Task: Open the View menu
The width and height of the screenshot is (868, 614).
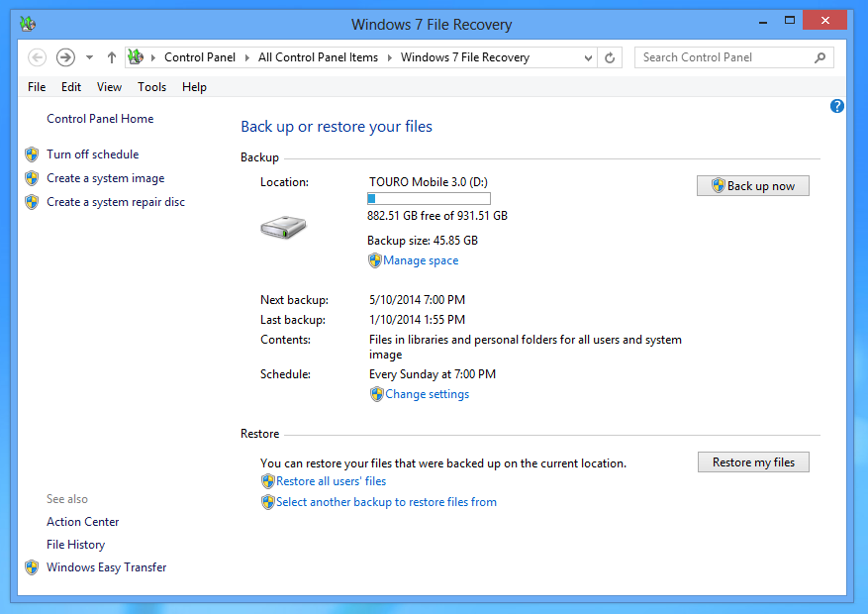Action: coord(109,87)
